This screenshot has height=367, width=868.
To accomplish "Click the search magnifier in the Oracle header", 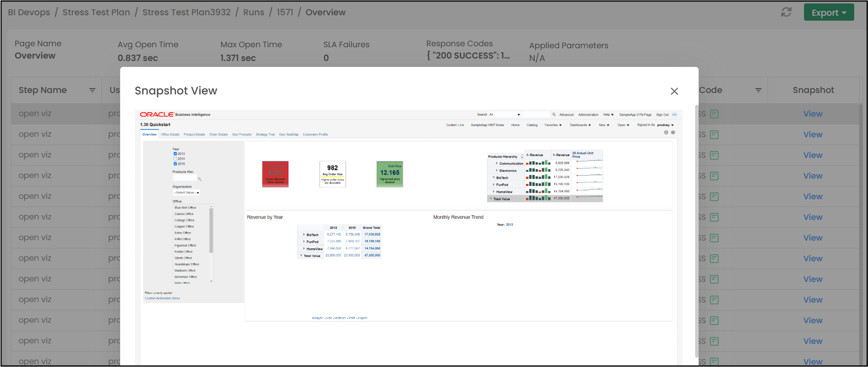I will tap(554, 115).
